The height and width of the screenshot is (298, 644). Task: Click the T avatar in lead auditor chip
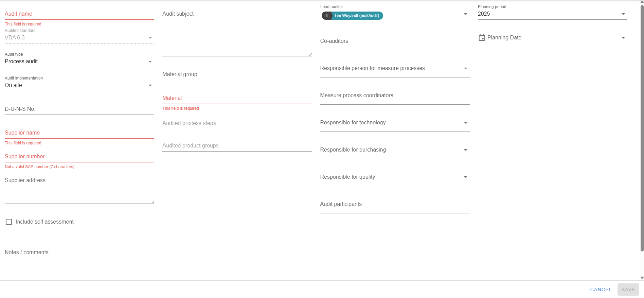coord(327,16)
